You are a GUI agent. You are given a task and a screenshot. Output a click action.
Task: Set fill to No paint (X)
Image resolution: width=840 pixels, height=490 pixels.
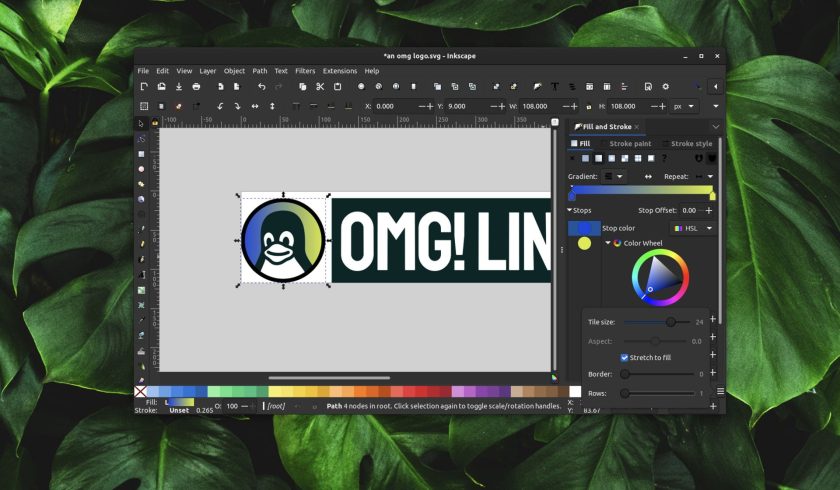[572, 158]
